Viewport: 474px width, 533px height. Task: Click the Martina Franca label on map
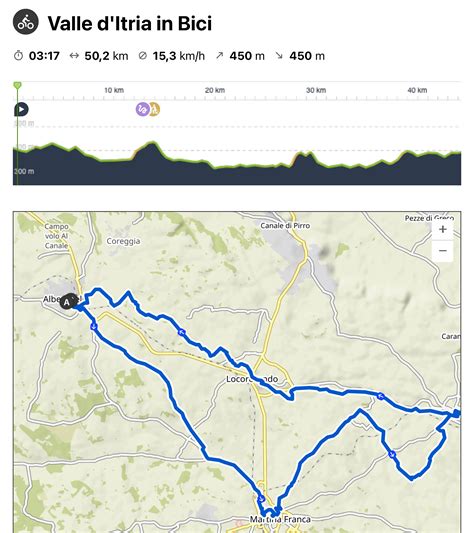(280, 519)
